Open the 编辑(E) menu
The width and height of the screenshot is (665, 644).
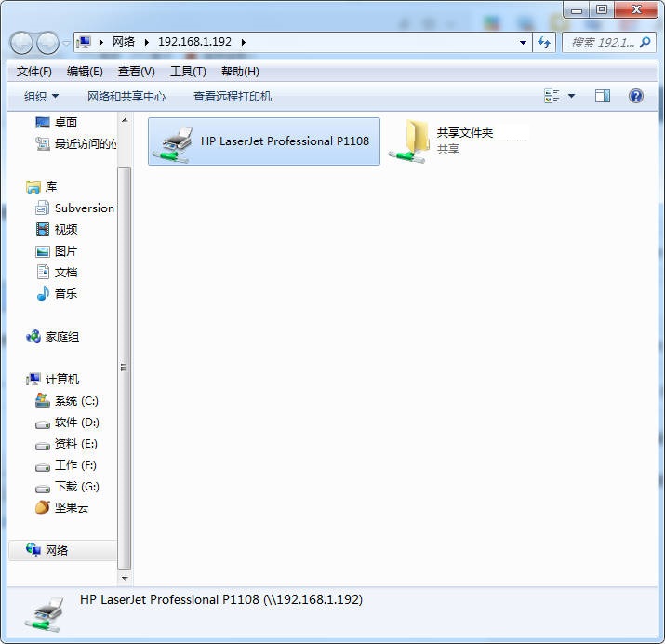(x=85, y=72)
